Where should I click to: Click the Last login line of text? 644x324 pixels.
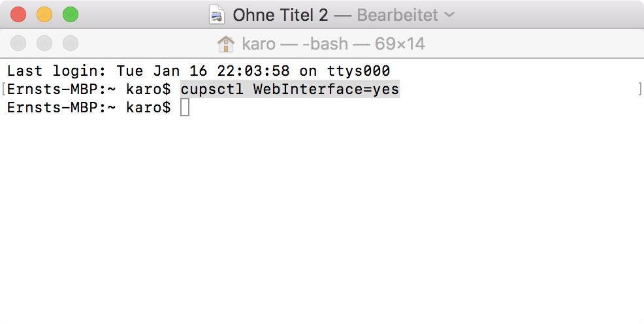(x=199, y=71)
